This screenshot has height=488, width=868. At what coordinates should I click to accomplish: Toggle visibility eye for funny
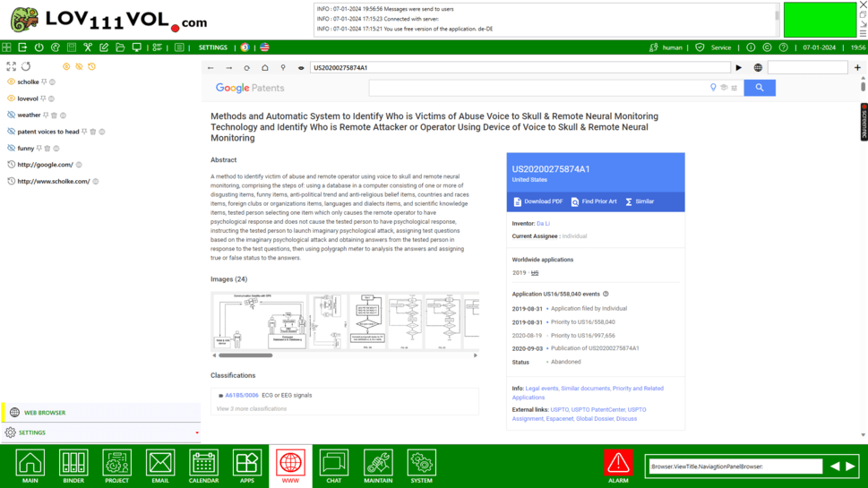click(x=11, y=149)
